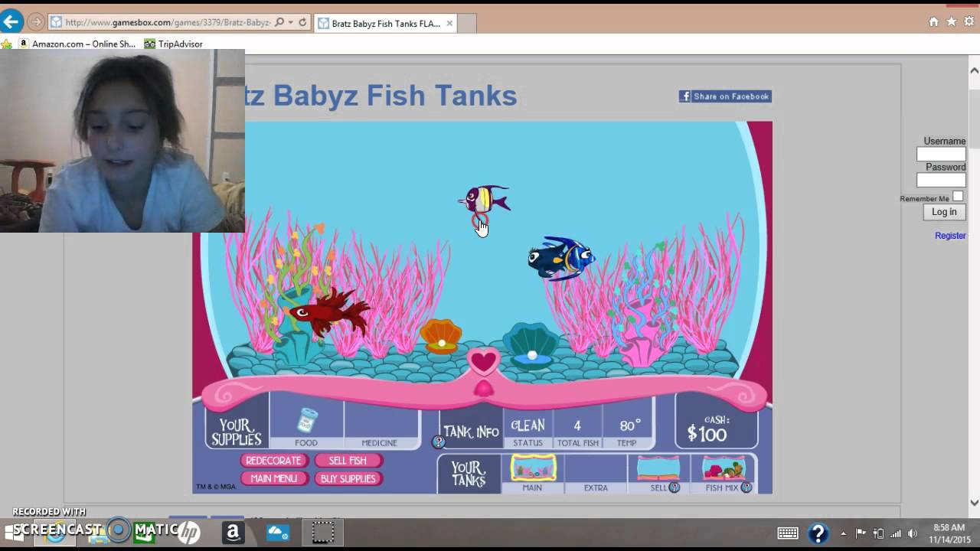
Task: Click the Fish Mix help question mark
Action: [746, 487]
